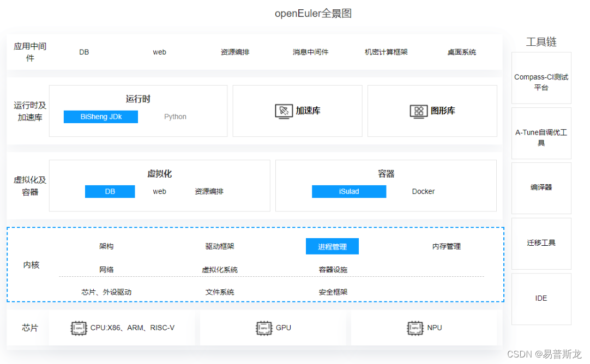Select the iSulad container runtime
This screenshot has height=364, width=590.
click(x=348, y=191)
